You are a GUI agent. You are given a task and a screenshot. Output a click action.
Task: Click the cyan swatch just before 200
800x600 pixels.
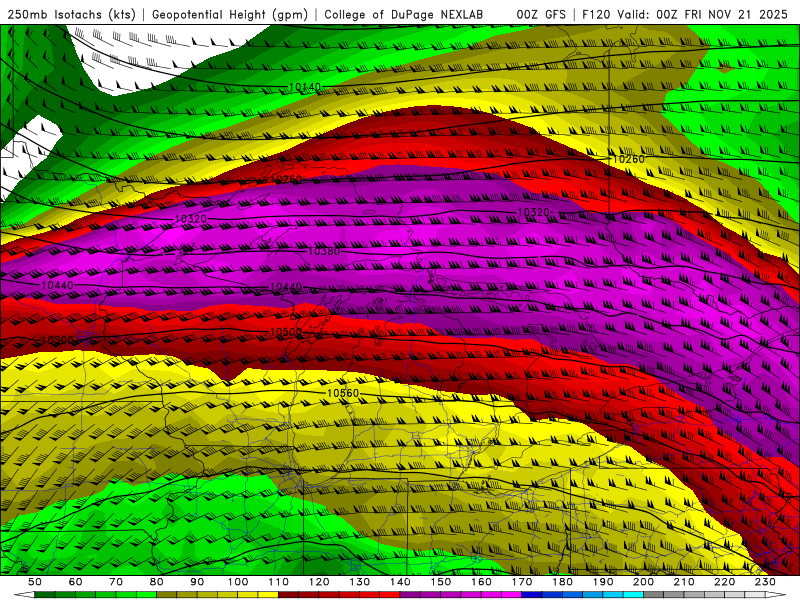click(x=633, y=595)
